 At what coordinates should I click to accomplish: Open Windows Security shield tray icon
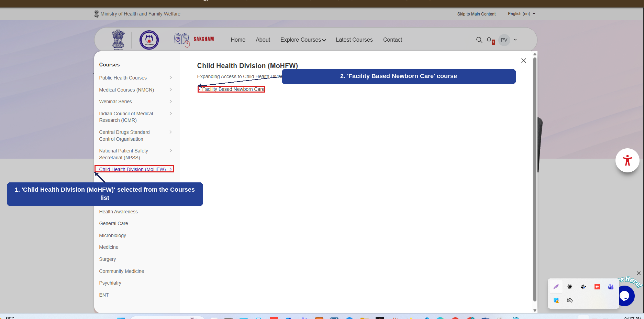pos(556,300)
